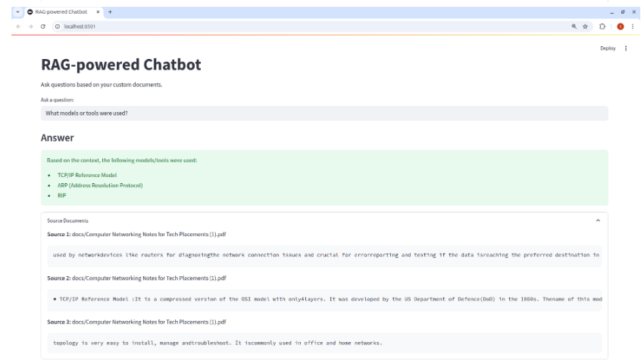Open the Streamlit three-dot app menu
The width and height of the screenshot is (641, 364).
click(626, 48)
